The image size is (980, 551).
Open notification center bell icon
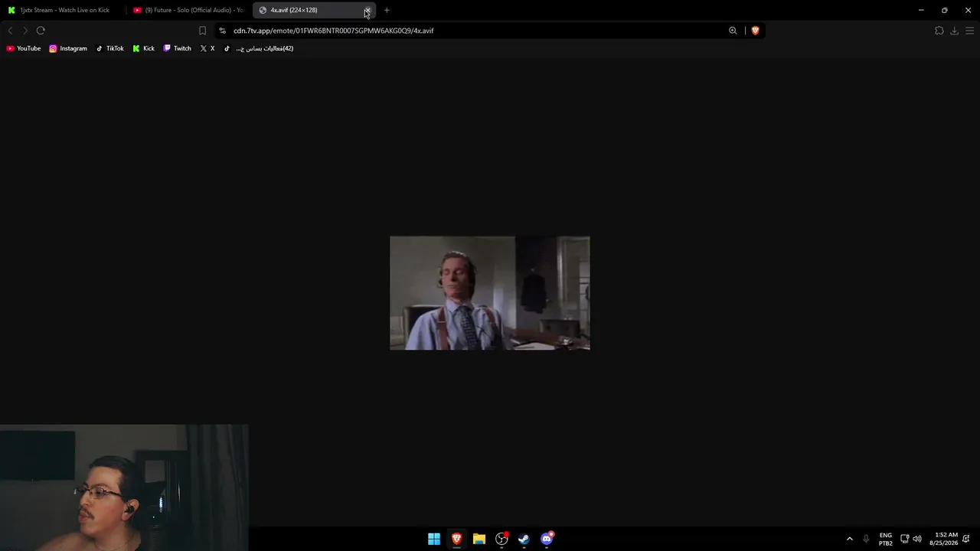point(967,539)
